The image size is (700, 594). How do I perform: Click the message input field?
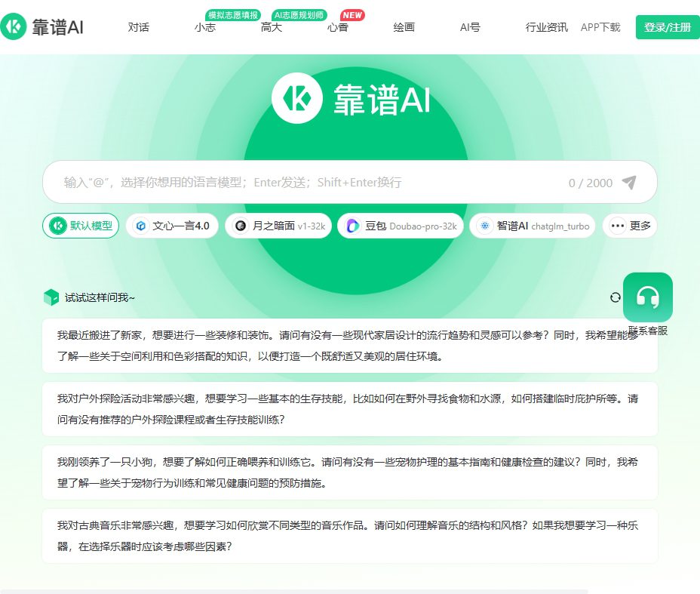[302, 182]
